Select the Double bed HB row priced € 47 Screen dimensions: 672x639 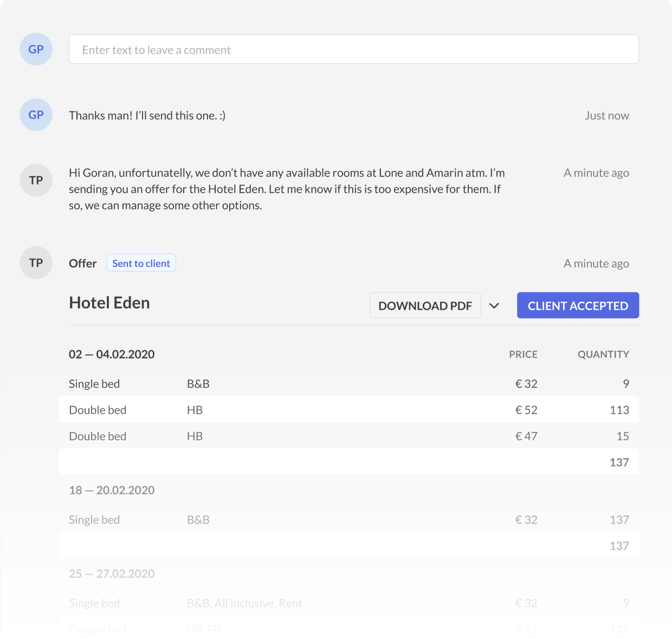[x=348, y=436]
